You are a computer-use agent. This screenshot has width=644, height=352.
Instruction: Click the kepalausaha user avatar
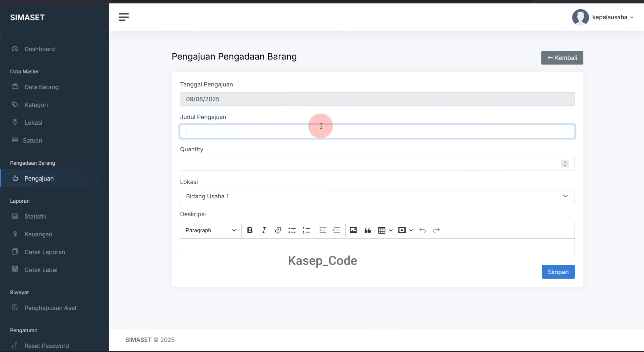580,17
